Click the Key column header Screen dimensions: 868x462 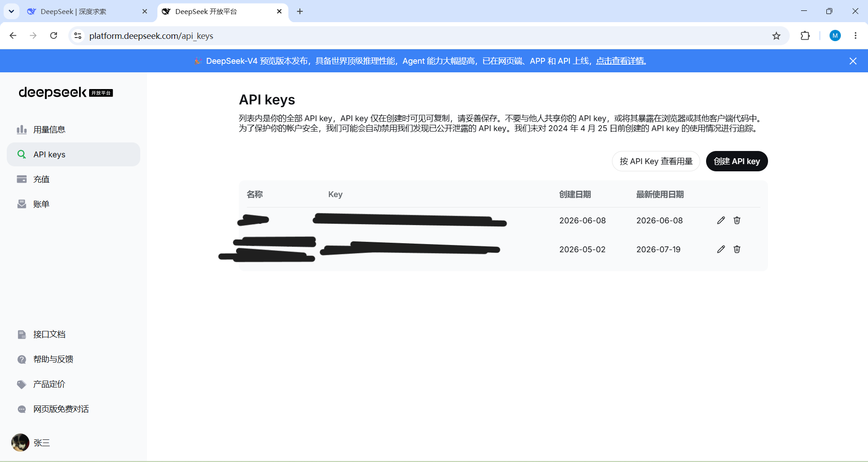pos(335,194)
